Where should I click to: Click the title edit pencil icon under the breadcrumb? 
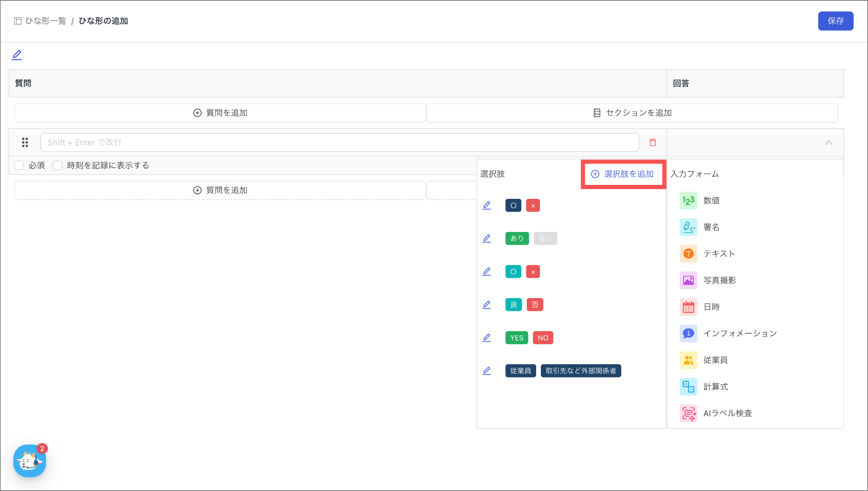17,55
